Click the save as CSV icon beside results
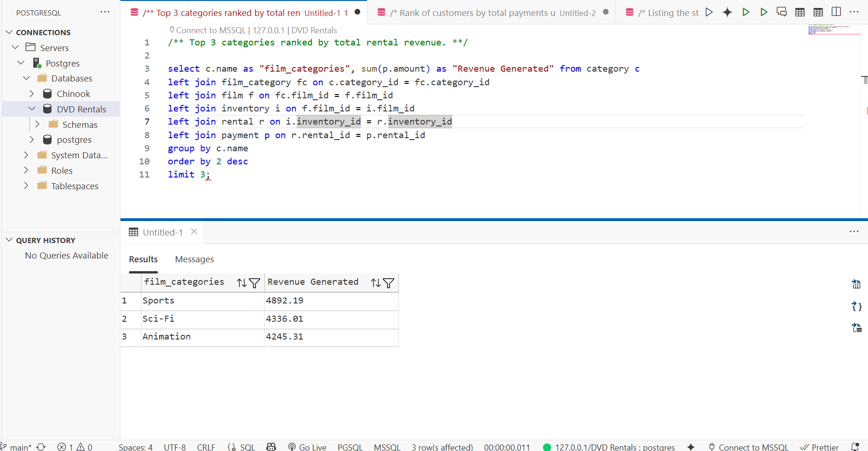The image size is (868, 451). point(856,284)
